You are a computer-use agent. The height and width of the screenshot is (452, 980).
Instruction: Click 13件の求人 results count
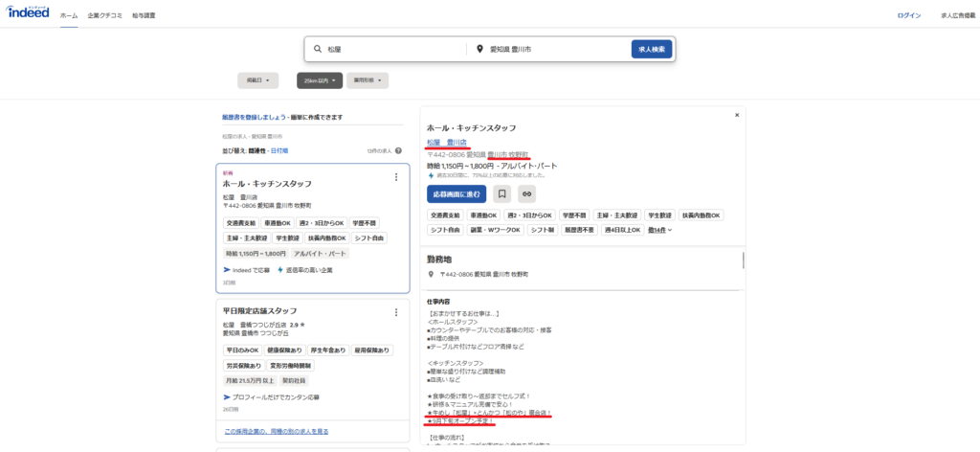(x=379, y=150)
